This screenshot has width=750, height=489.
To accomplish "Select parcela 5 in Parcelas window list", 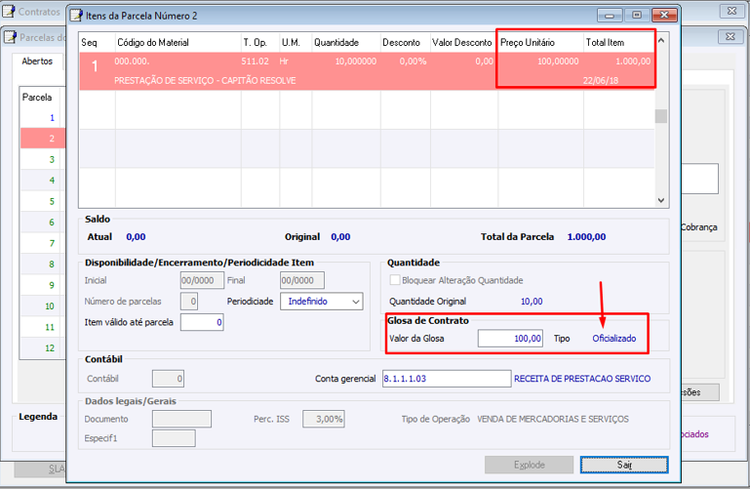I will click(42, 201).
